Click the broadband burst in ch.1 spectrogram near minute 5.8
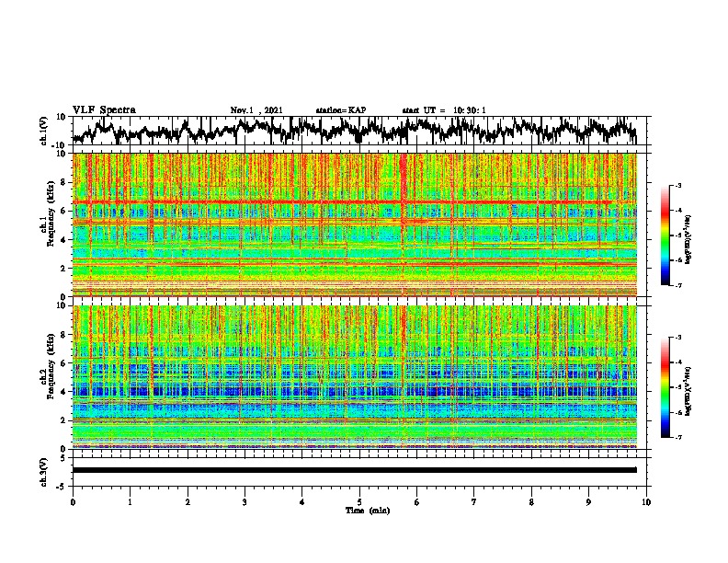728x563 pixels. [403, 224]
